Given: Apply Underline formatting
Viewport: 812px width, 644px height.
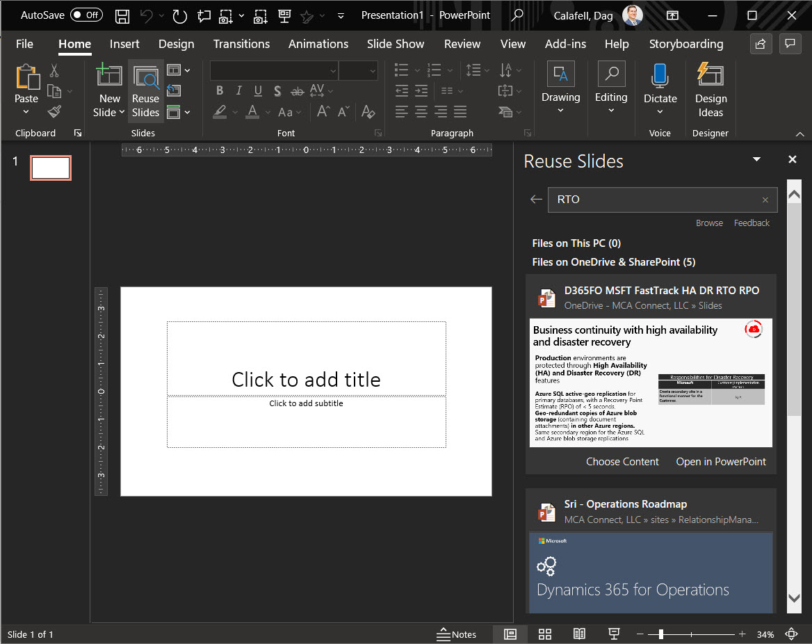Looking at the screenshot, I should (x=258, y=90).
